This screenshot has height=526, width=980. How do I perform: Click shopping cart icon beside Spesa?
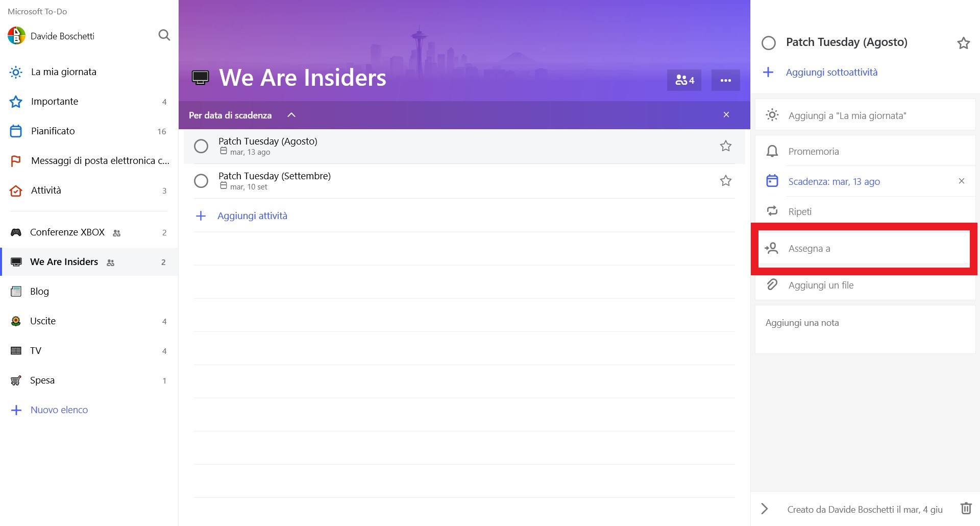click(x=16, y=380)
